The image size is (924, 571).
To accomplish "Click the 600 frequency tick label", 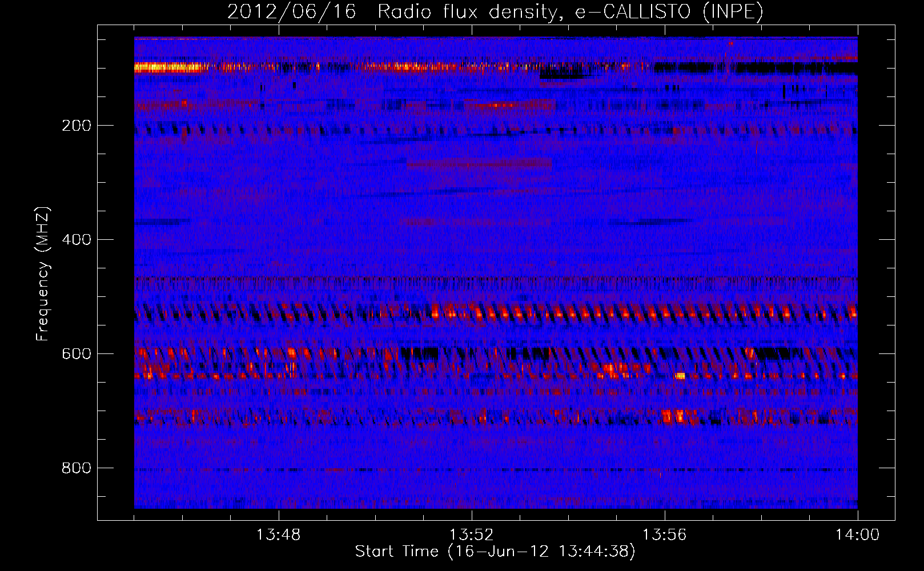I will tap(77, 354).
